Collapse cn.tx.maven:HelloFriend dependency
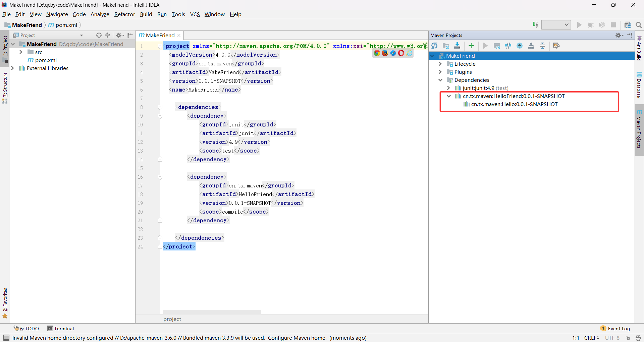Image resolution: width=644 pixels, height=342 pixels. 449,96
